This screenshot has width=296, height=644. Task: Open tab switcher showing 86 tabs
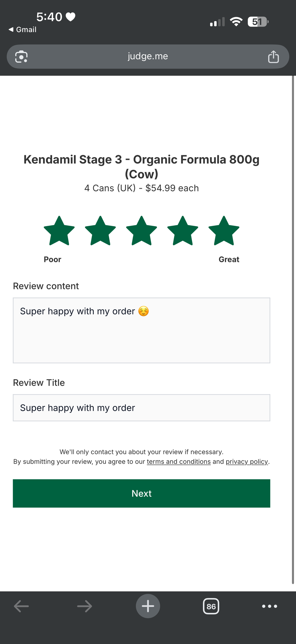tap(211, 606)
